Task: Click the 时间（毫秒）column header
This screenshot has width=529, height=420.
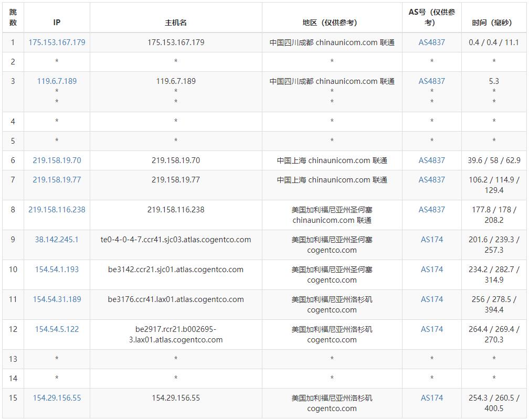Action: tap(493, 22)
